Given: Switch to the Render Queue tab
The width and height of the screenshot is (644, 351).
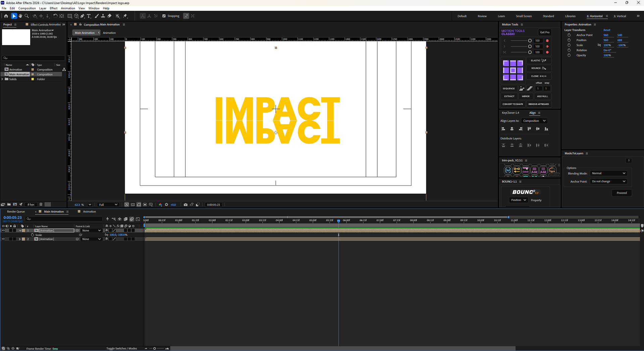Looking at the screenshot, I should pyautogui.click(x=16, y=212).
